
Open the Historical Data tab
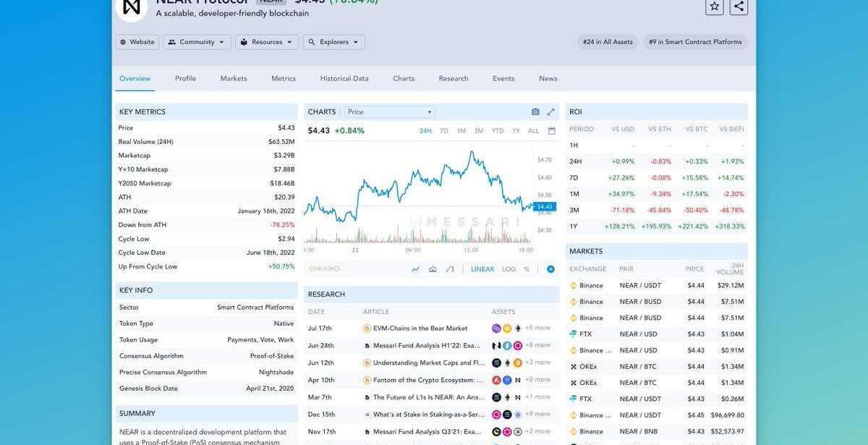click(x=344, y=78)
